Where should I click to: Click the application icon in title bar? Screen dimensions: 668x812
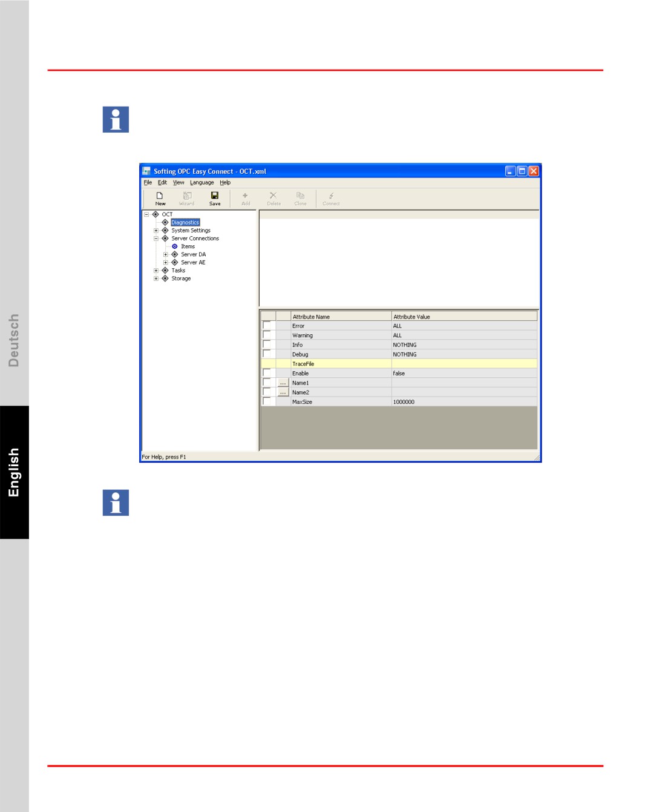coord(146,171)
